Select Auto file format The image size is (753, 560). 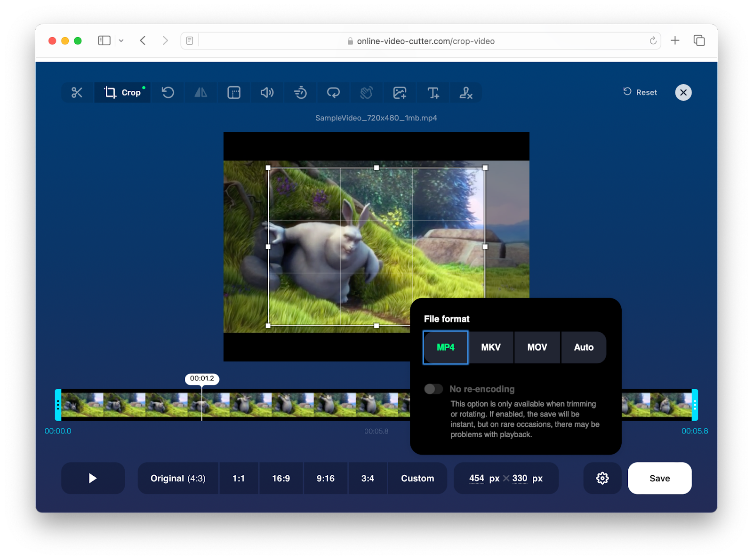(x=584, y=347)
